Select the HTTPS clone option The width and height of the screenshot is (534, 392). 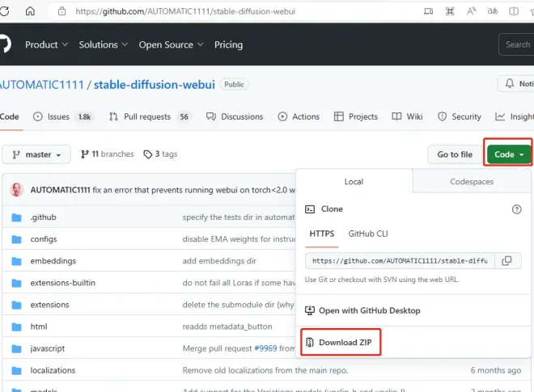[x=322, y=234]
